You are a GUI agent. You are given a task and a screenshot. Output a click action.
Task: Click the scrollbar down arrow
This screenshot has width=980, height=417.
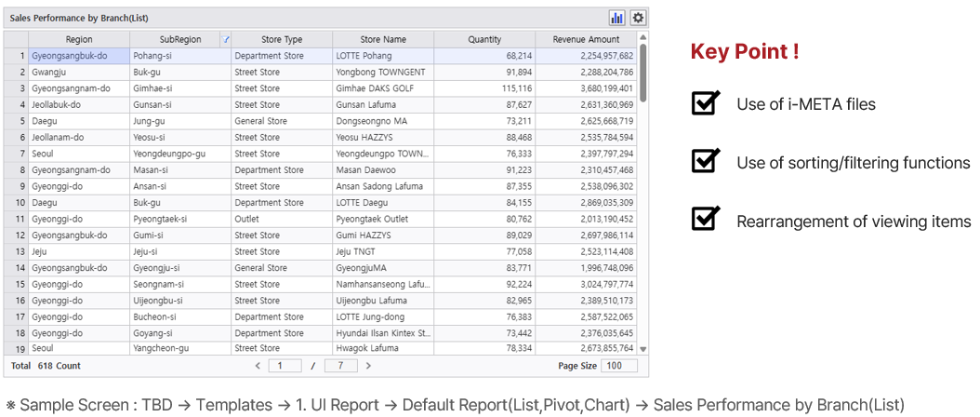tap(642, 348)
